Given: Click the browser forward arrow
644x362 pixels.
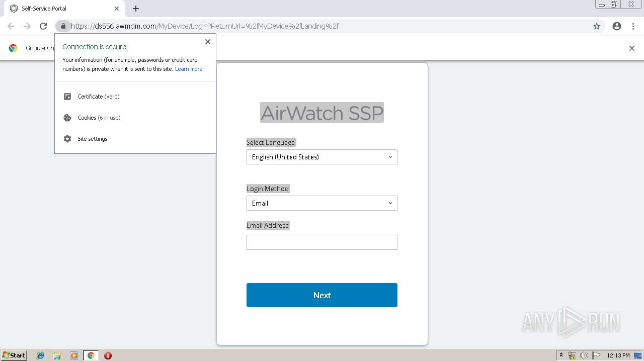Looking at the screenshot, I should pos(27,26).
